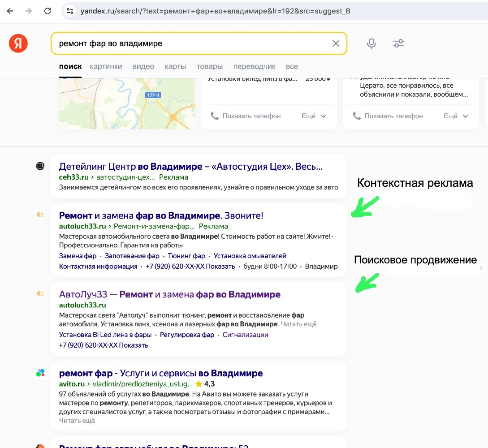
Task: Click Реклама label on ceh33 ad
Action: click(x=174, y=177)
